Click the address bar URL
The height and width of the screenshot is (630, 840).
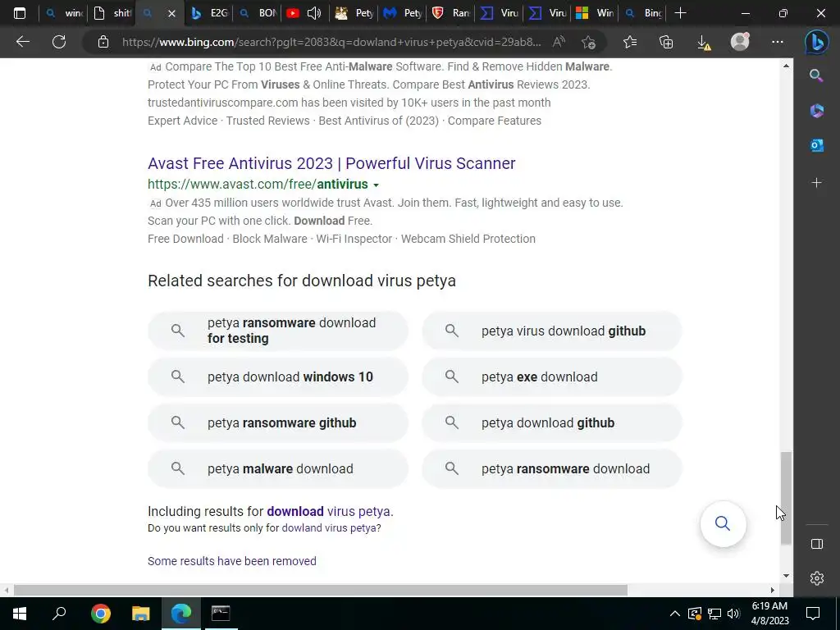[x=331, y=42]
